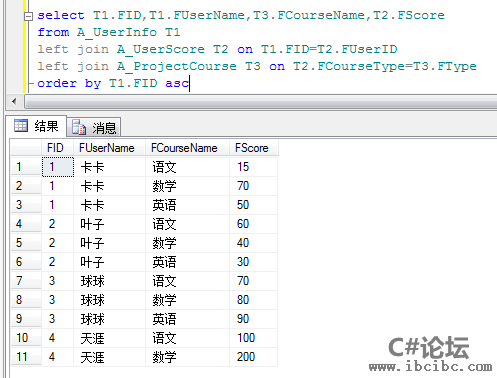
Task: Select row header number 11
Action: coord(26,357)
